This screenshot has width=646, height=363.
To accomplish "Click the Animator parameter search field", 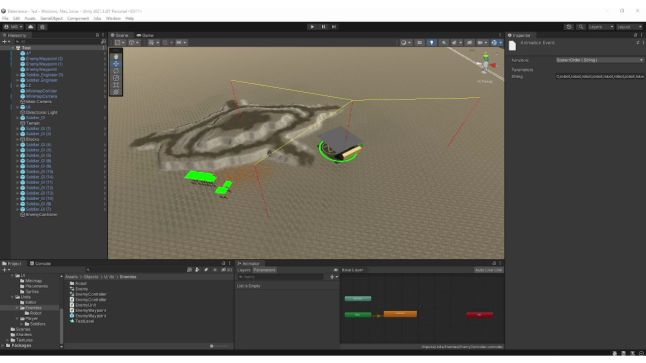I will pos(281,277).
